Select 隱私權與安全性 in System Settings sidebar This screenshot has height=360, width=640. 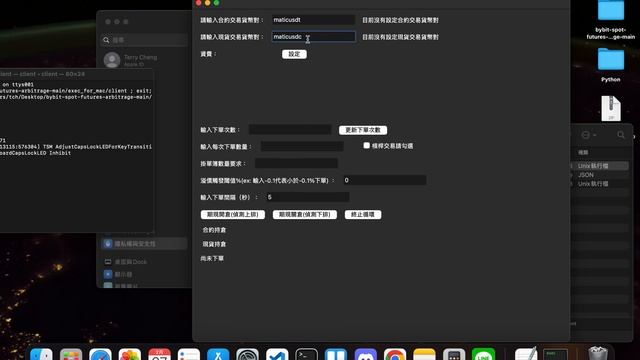click(x=144, y=244)
